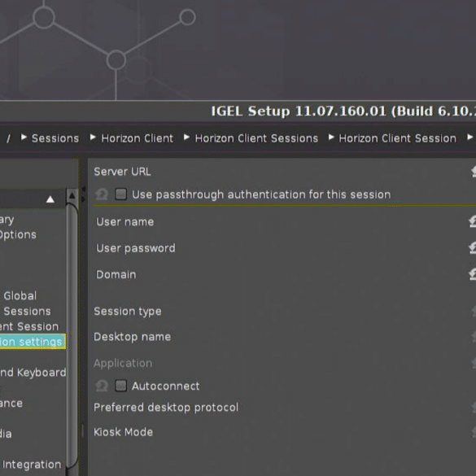The width and height of the screenshot is (476, 476).
Task: Go to Sessions in the breadcrumb path
Action: pos(55,138)
